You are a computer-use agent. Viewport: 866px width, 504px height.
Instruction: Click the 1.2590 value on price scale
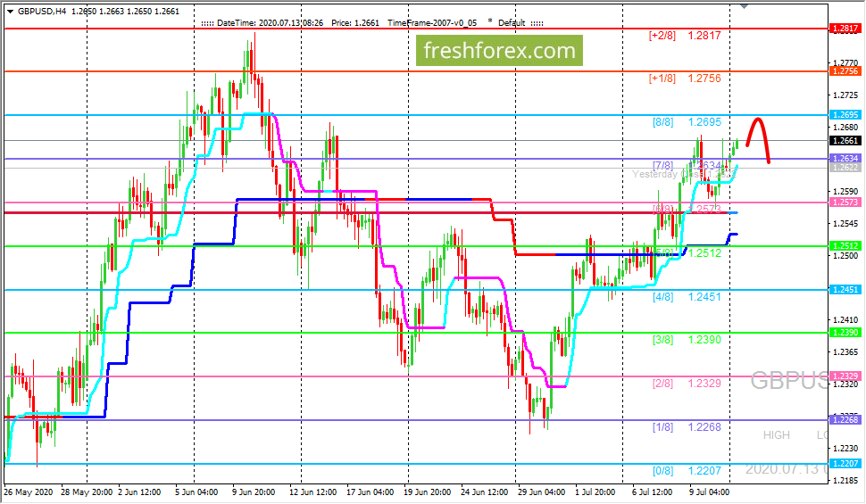tap(845, 192)
